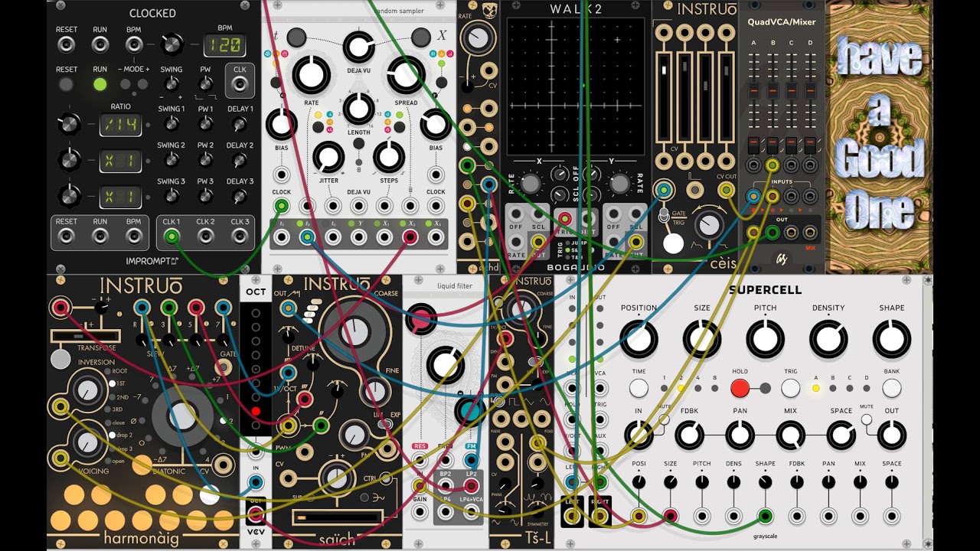Click the white round button on ceis
Viewport: 980px width, 551px height.
[x=673, y=243]
